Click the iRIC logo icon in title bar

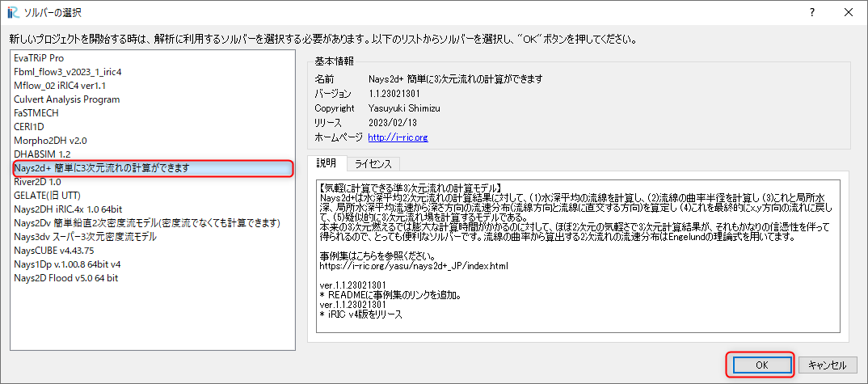coord(13,12)
